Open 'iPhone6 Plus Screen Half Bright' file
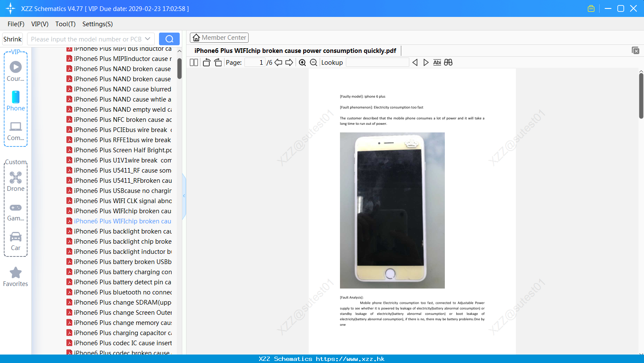The height and width of the screenshot is (363, 644). [119, 150]
